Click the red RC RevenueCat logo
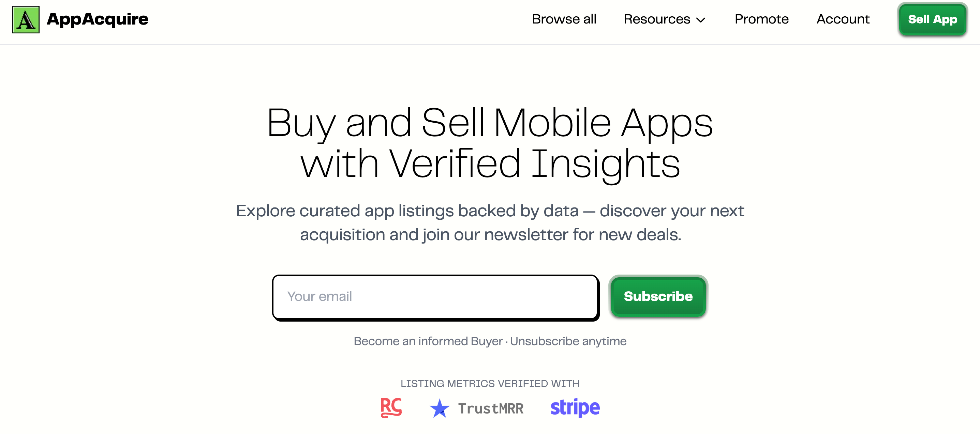 [391, 408]
